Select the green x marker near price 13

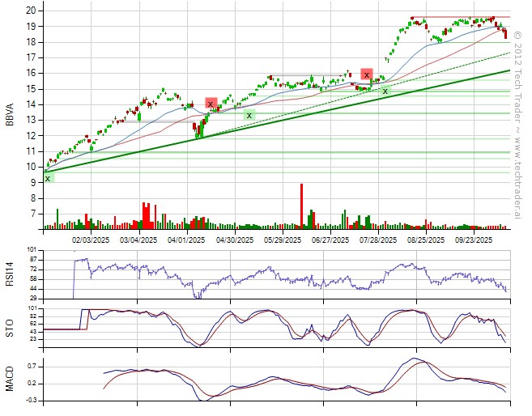tap(249, 115)
